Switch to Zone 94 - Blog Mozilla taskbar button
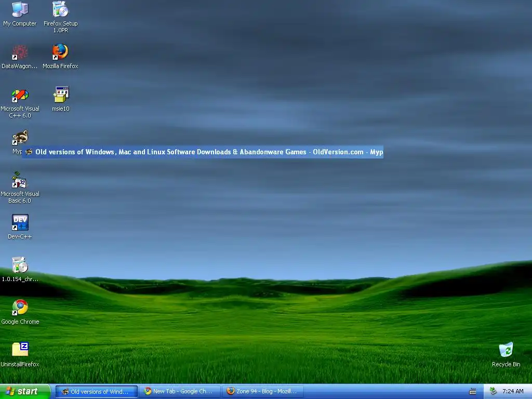This screenshot has width=532, height=399. pyautogui.click(x=263, y=392)
